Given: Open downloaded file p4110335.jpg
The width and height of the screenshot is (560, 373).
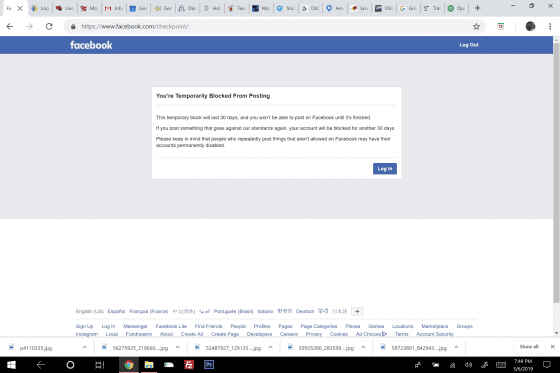Looking at the screenshot, I should pyautogui.click(x=36, y=348).
